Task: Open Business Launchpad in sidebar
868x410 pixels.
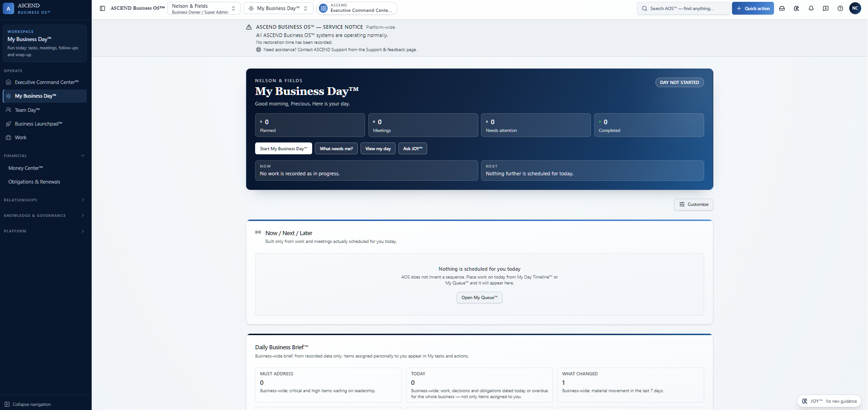Action: pos(45,124)
